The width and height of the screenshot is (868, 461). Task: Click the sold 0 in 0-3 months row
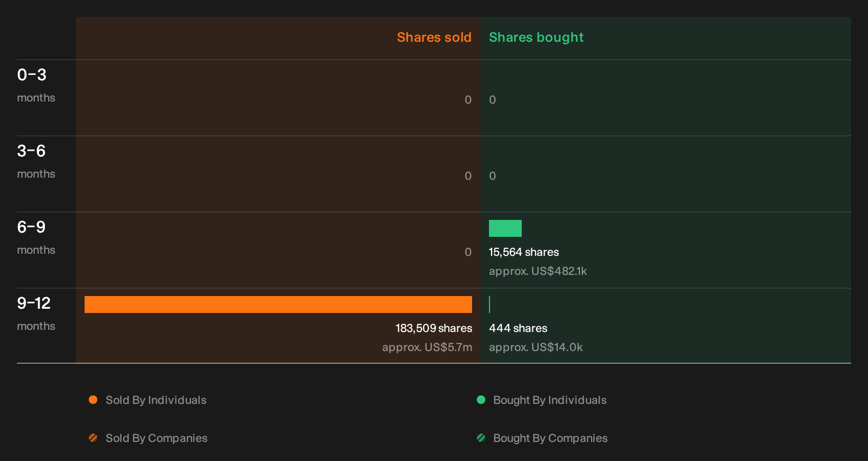point(468,100)
